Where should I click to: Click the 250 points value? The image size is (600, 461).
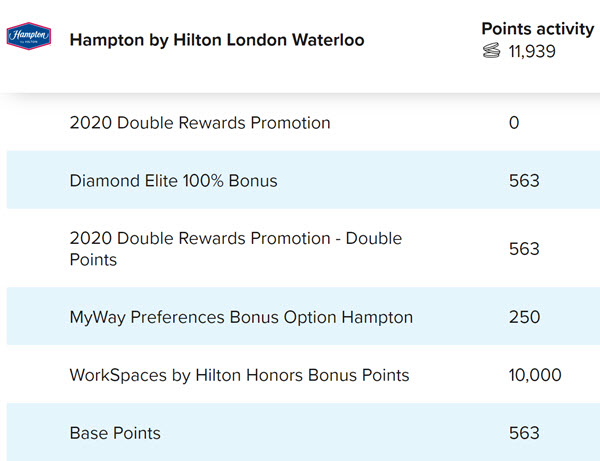(x=524, y=317)
